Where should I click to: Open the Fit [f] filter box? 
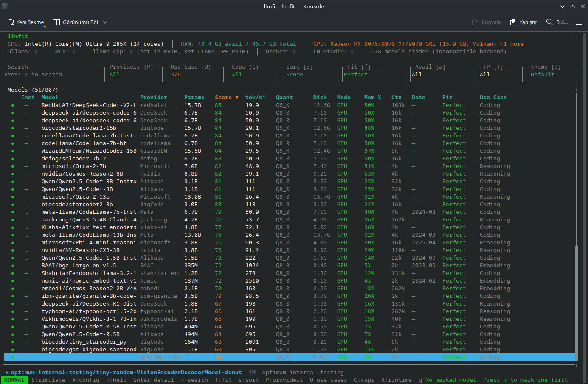click(374, 75)
